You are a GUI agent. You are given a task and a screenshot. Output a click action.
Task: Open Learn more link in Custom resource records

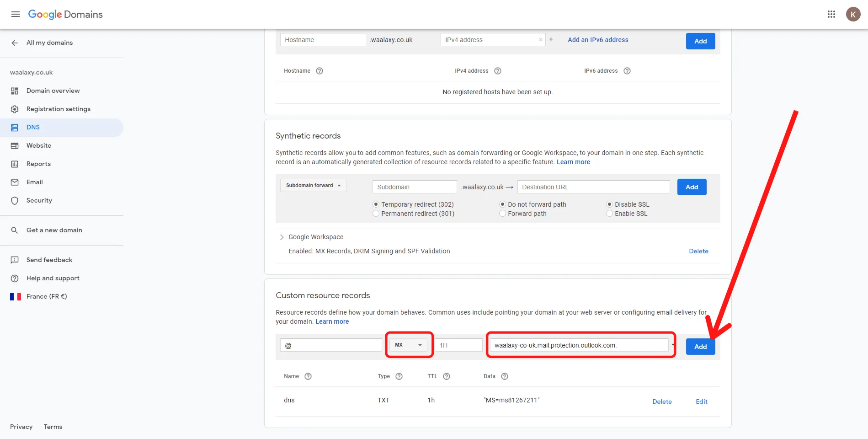(332, 321)
